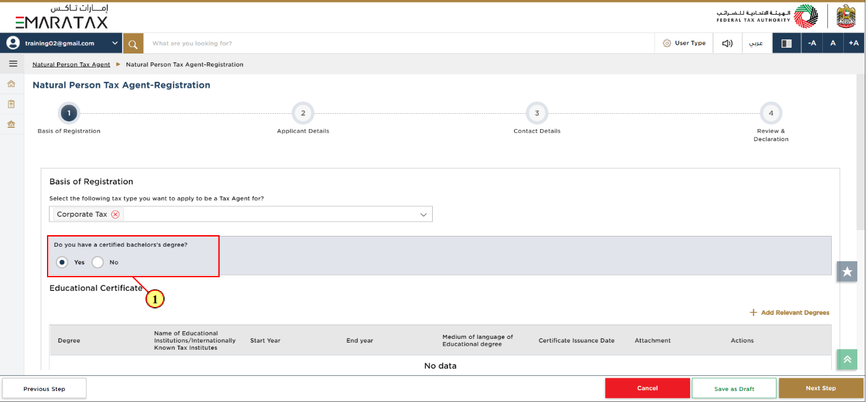The image size is (868, 405).
Task: Click the red Cancel button
Action: point(648,388)
